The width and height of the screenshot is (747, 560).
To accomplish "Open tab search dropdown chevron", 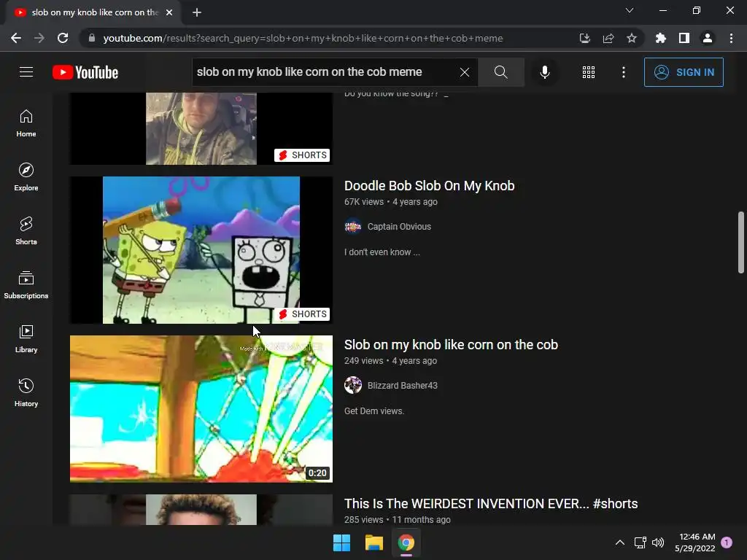I will 630,10.
